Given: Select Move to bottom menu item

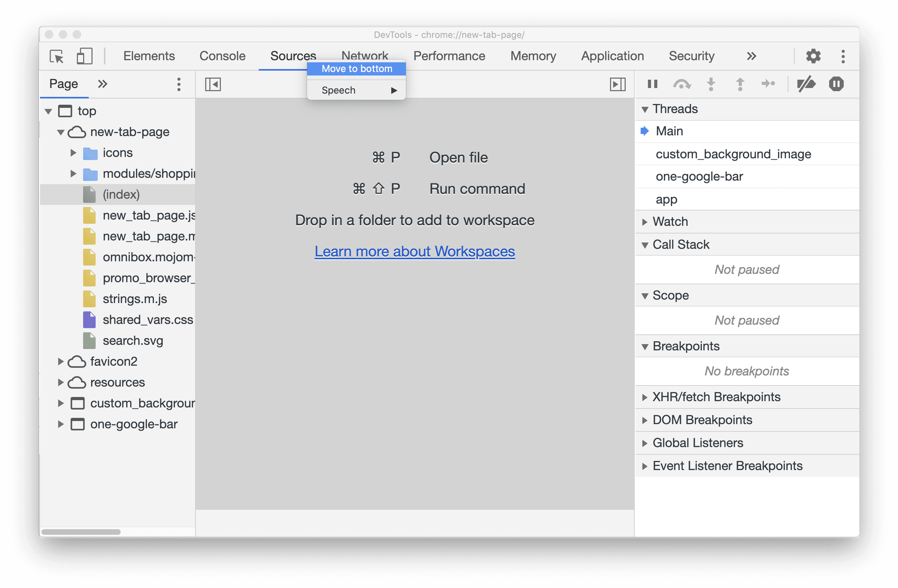Looking at the screenshot, I should (x=358, y=68).
